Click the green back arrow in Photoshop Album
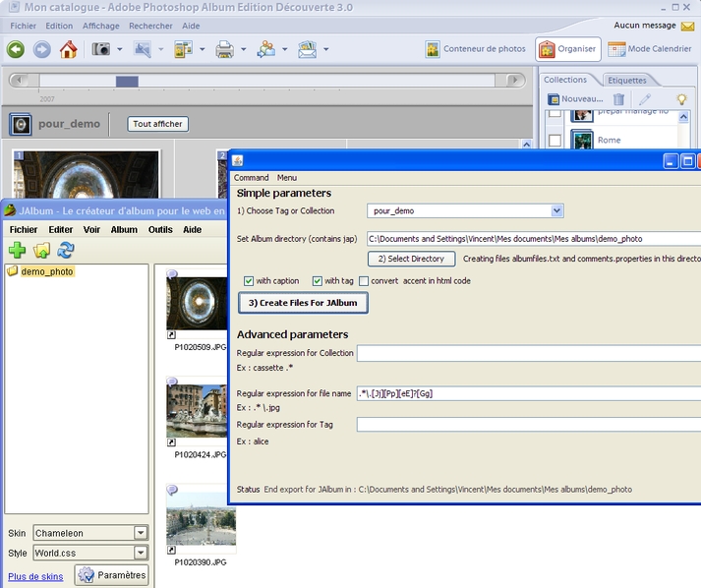The height and width of the screenshot is (588, 701). 16,49
